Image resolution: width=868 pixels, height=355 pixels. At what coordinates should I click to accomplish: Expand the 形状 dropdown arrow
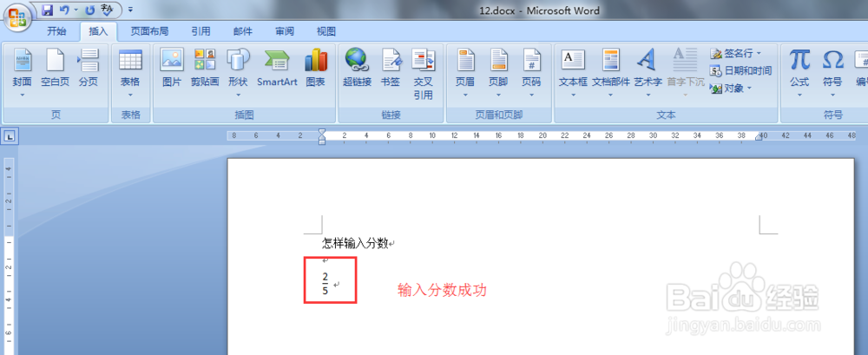[238, 95]
